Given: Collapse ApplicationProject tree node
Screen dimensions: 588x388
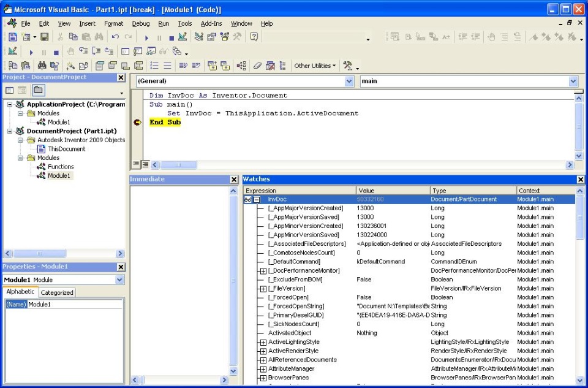Looking at the screenshot, I should coord(10,105).
